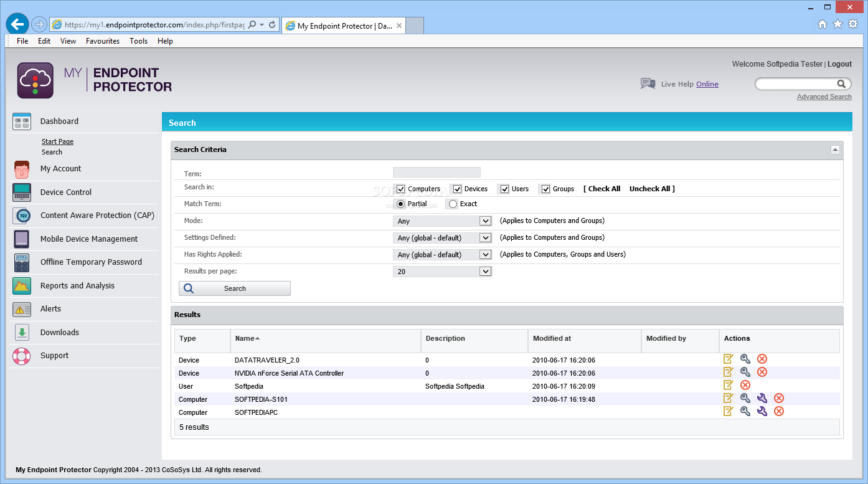Click the Offline Temporary Password icon
The width and height of the screenshot is (868, 484).
click(x=22, y=262)
